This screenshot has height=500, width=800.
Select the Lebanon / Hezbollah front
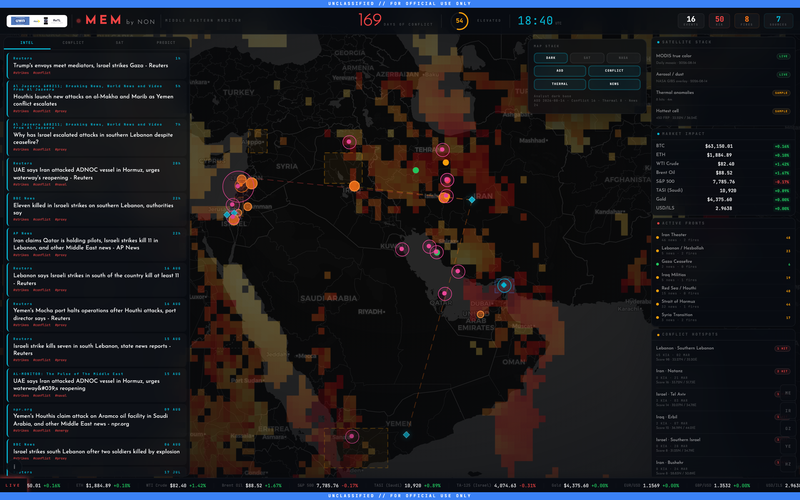723,250
